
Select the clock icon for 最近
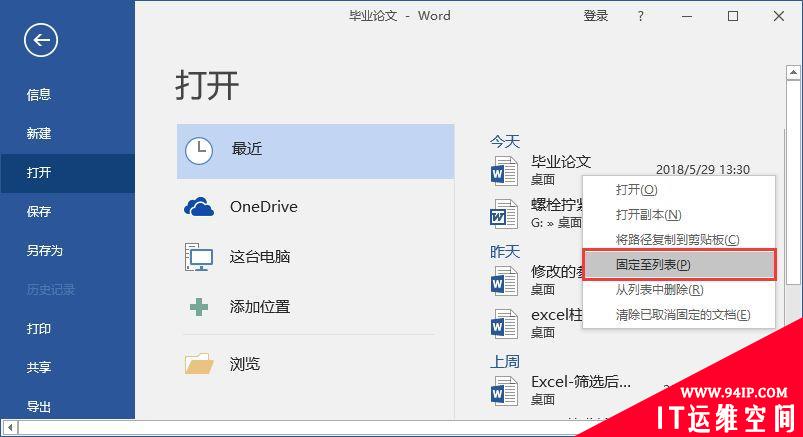[199, 151]
